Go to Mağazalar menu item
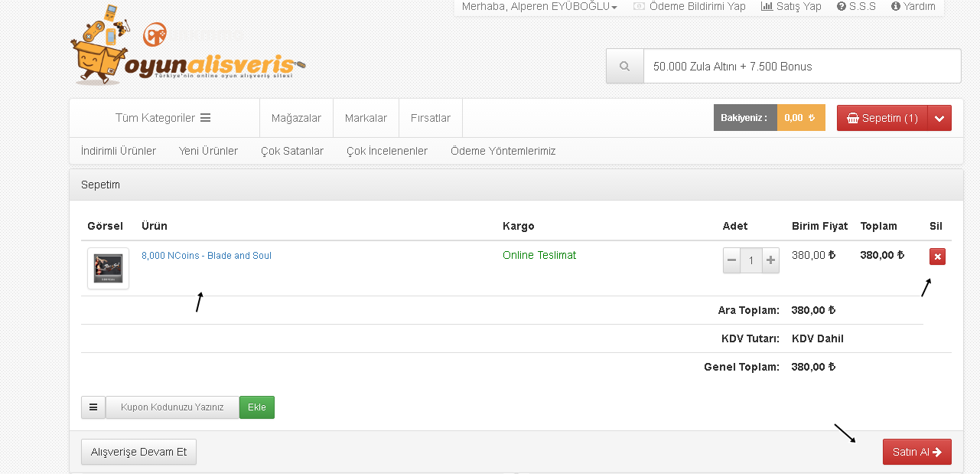 pyautogui.click(x=296, y=118)
